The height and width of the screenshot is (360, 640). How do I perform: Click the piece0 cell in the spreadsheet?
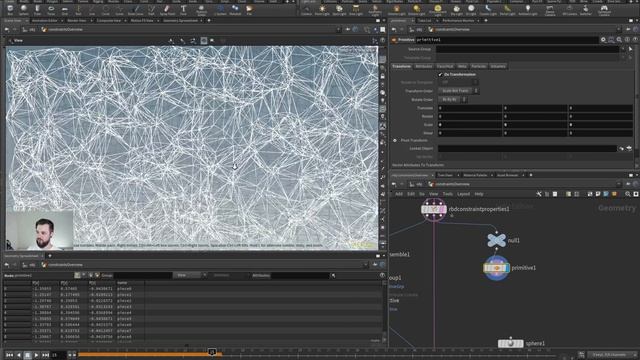pyautogui.click(x=124, y=288)
